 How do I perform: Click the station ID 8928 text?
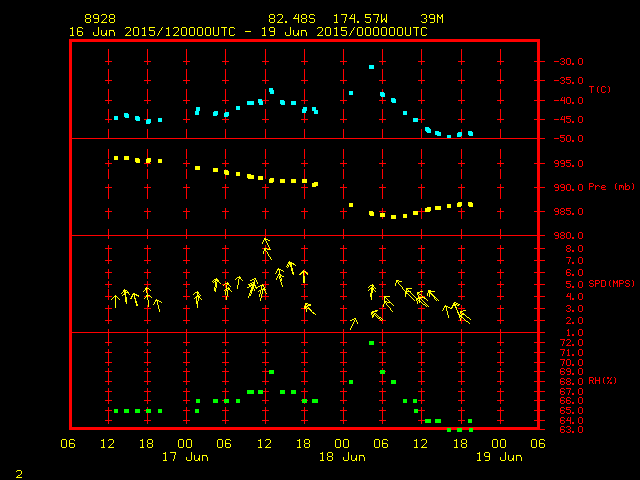pyautogui.click(x=102, y=19)
